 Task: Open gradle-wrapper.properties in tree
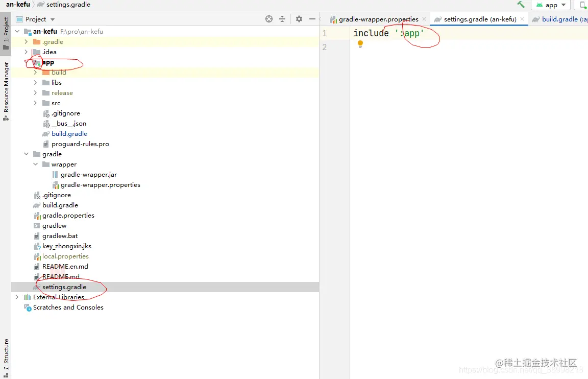(x=101, y=184)
